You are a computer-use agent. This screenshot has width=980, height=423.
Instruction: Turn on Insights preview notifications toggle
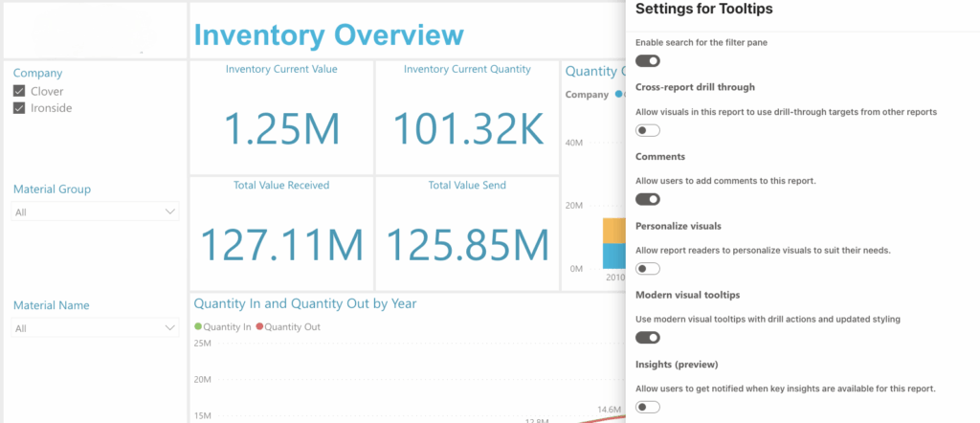coord(648,407)
